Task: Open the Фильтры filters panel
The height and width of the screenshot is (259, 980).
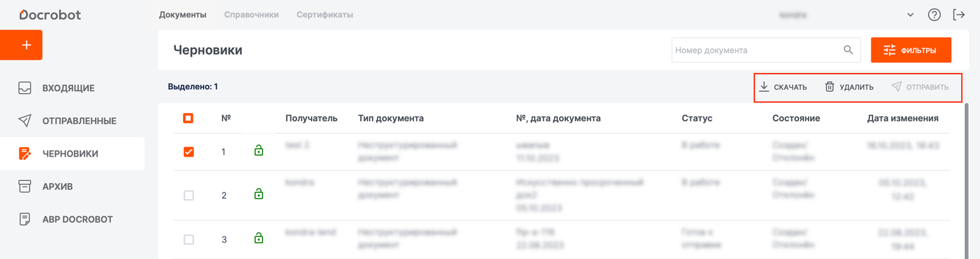Action: click(910, 50)
